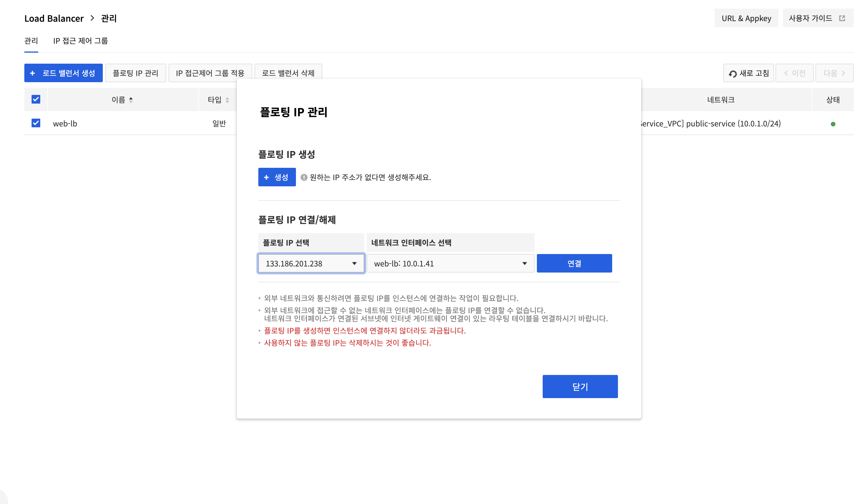This screenshot has height=504, width=867.
Task: Open the 네트워크 인터페이스 선택 dropdown
Action: pyautogui.click(x=450, y=263)
